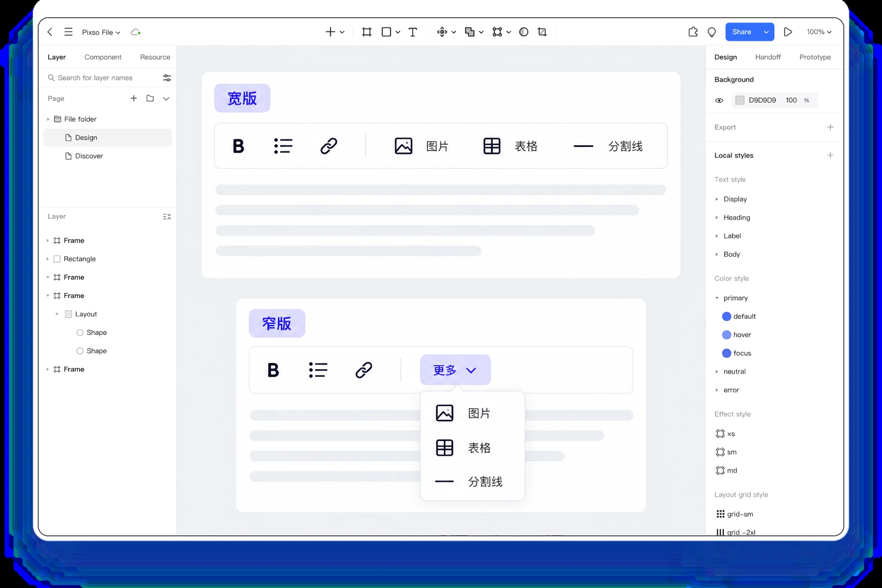Open Pixso File name dropdown

click(101, 32)
